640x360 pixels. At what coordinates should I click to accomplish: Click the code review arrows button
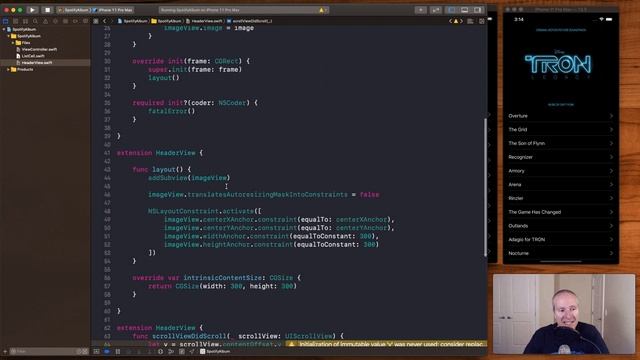pos(436,10)
